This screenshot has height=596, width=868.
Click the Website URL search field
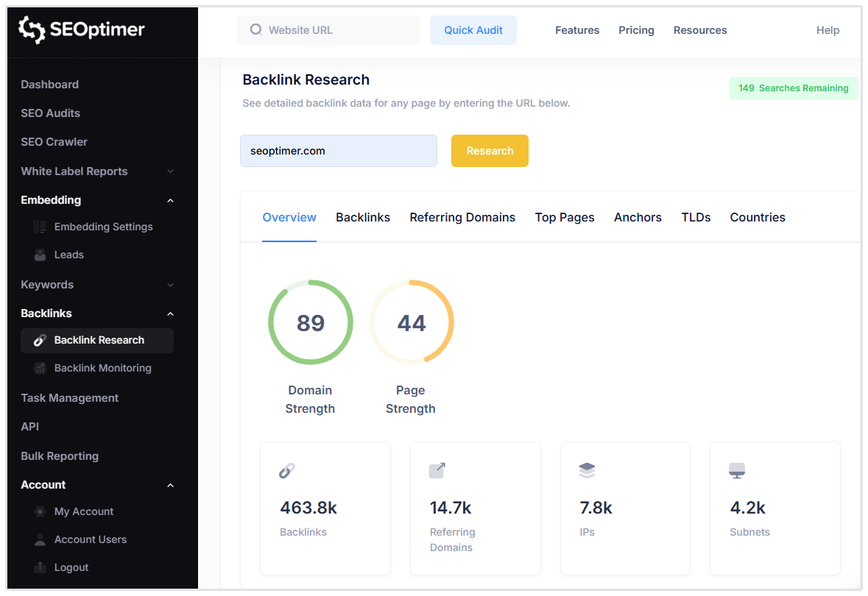point(329,30)
